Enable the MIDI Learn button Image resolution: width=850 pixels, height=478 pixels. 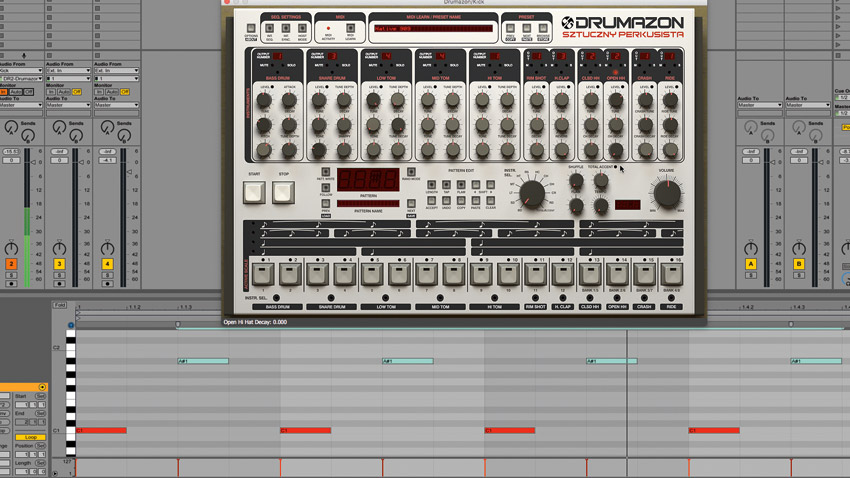pyautogui.click(x=350, y=28)
